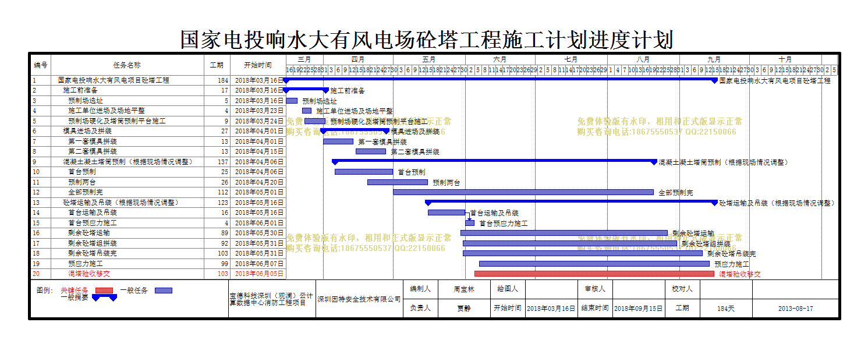
Task: Click the 一般摘要 summary bar legend symbol
Action: (104, 298)
